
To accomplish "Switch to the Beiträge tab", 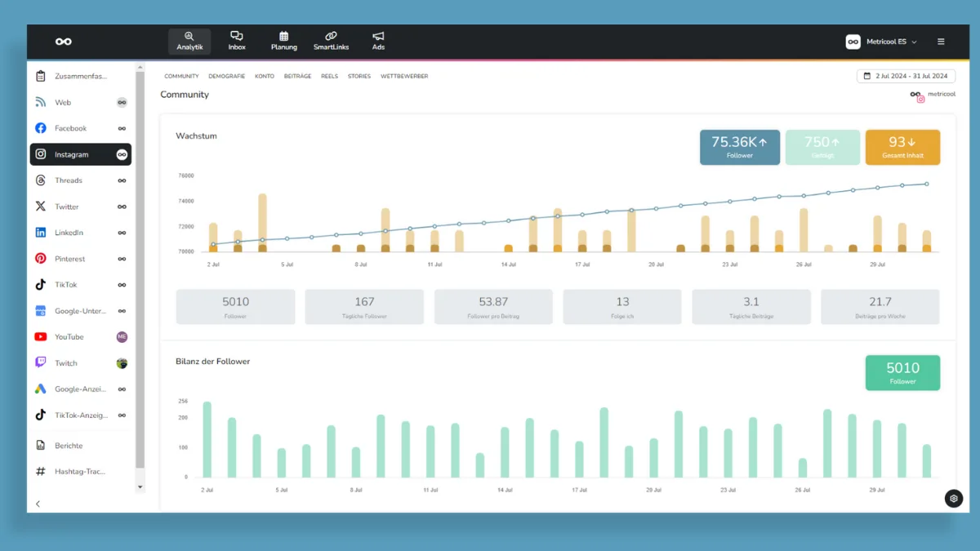I will tap(297, 76).
